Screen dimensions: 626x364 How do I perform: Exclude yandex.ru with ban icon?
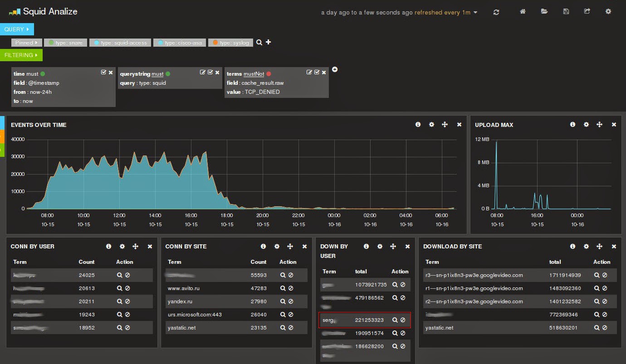click(x=291, y=301)
